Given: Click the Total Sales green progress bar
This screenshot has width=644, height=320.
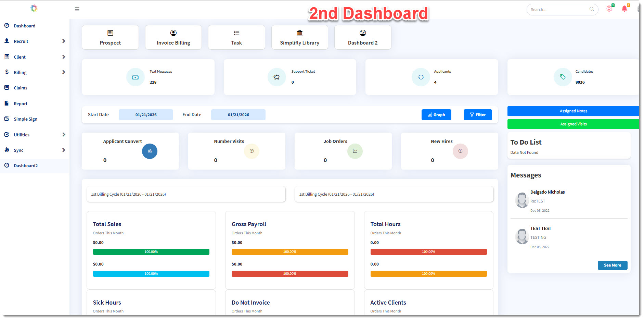Looking at the screenshot, I should (151, 252).
